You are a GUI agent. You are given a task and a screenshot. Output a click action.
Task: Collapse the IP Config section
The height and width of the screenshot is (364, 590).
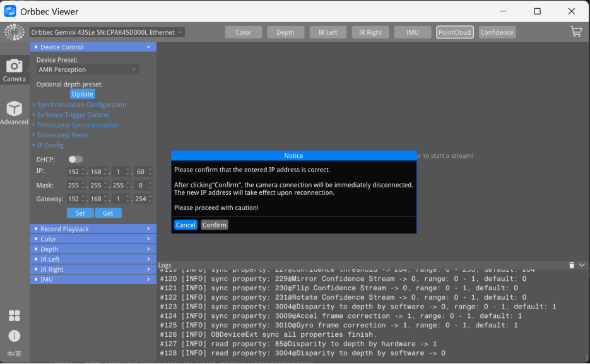(50, 145)
